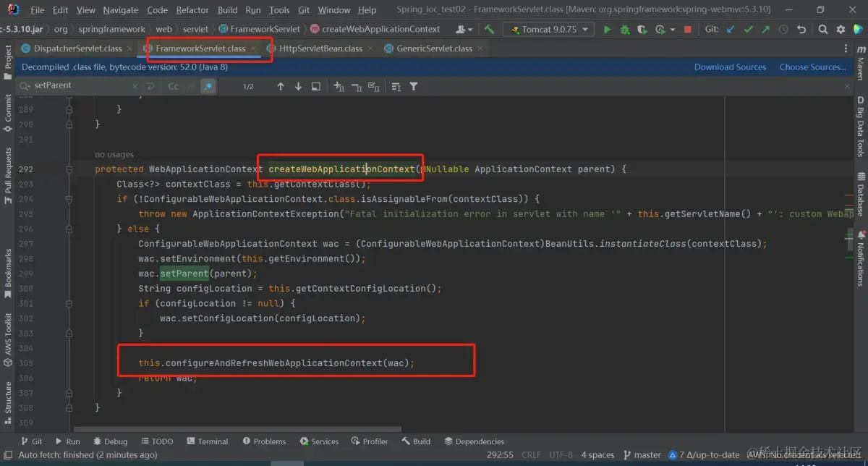Open the Profiler tool window

click(369, 441)
